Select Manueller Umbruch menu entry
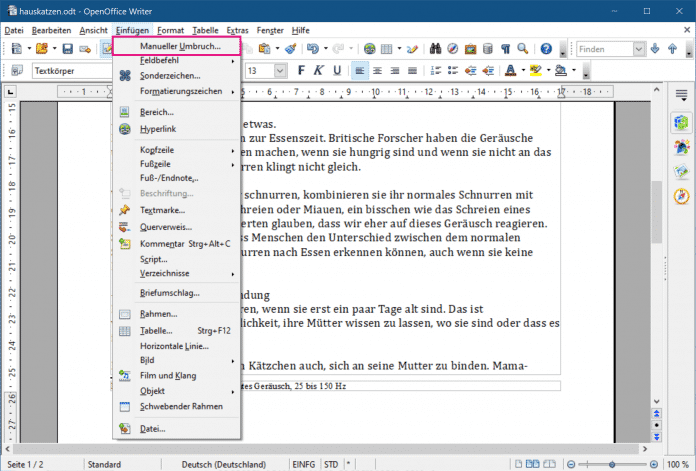 click(x=176, y=47)
